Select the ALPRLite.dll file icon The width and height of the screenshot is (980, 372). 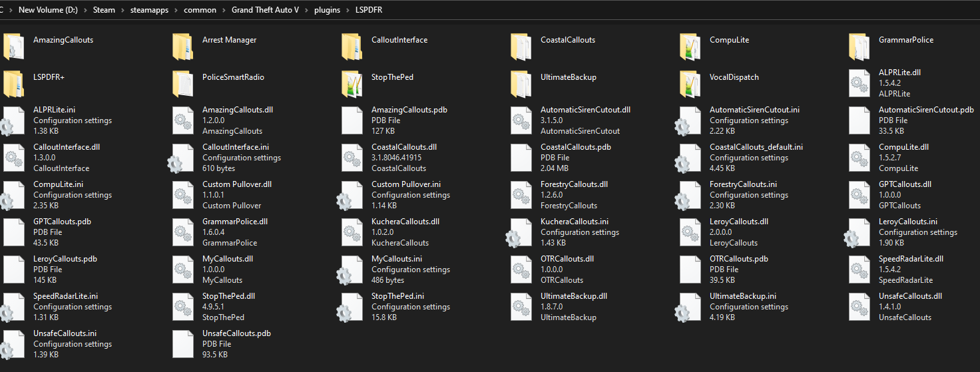tap(859, 83)
